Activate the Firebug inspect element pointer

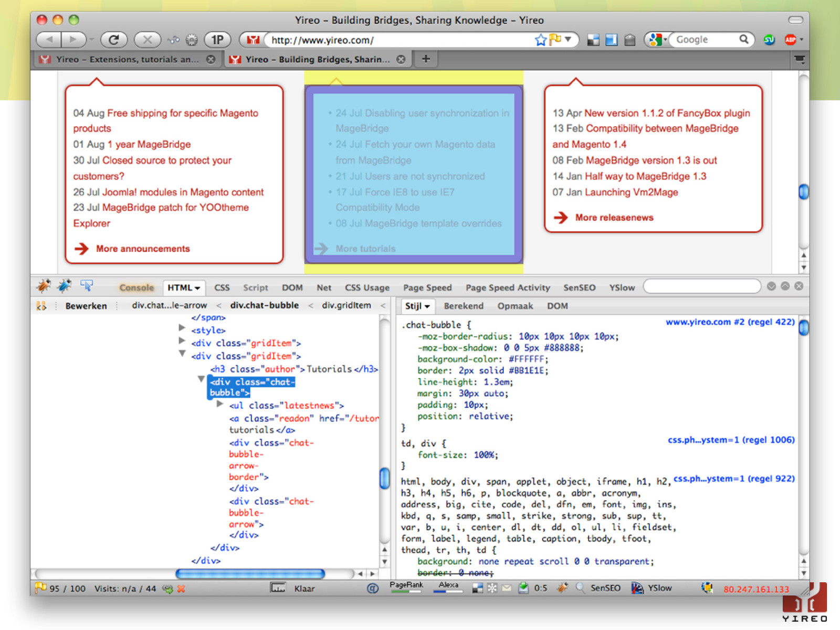(x=87, y=286)
